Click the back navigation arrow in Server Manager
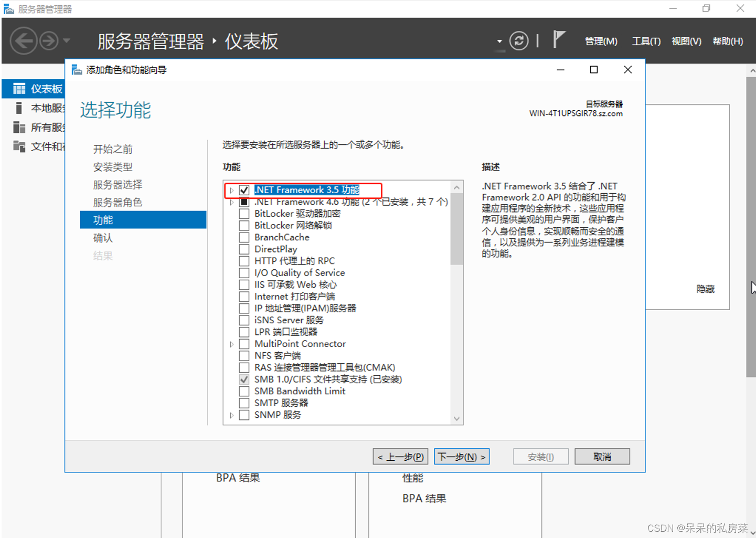Screen dimensions: 756x538 pos(24,41)
